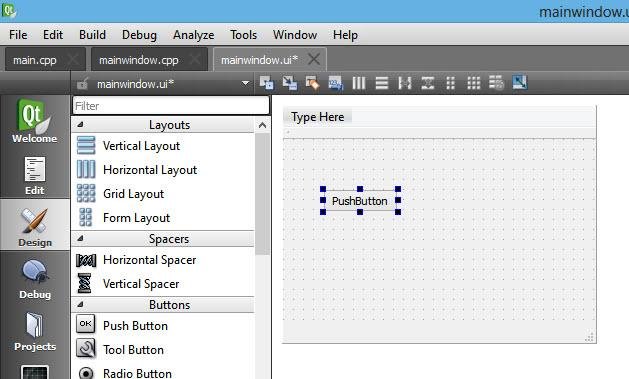
Task: Switch to Welcome mode
Action: click(x=34, y=121)
